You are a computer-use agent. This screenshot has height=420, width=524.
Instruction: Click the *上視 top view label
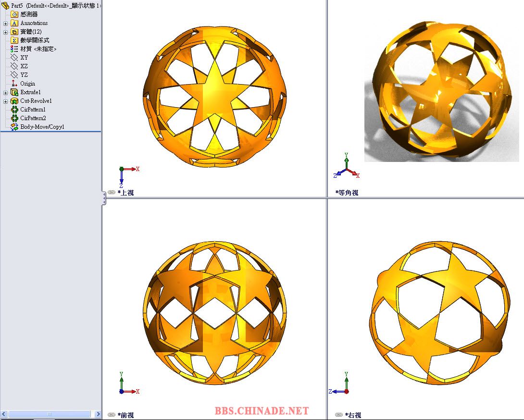pyautogui.click(x=125, y=193)
